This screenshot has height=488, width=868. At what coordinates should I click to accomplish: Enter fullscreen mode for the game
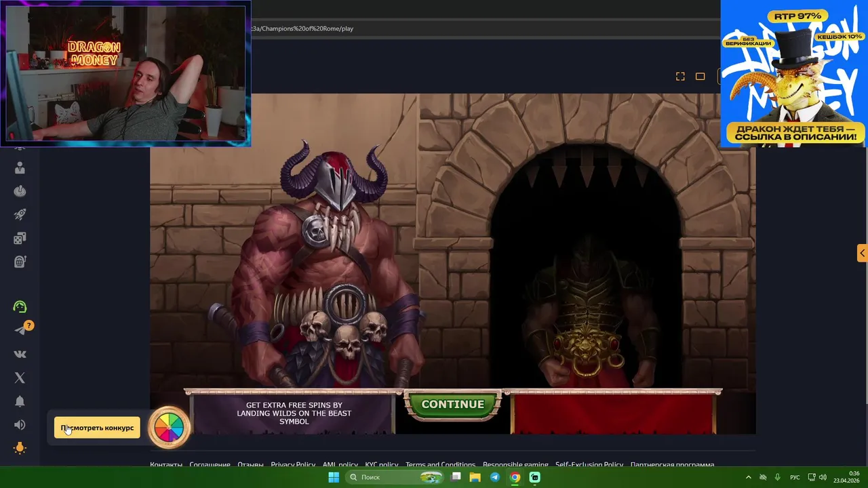tap(680, 77)
